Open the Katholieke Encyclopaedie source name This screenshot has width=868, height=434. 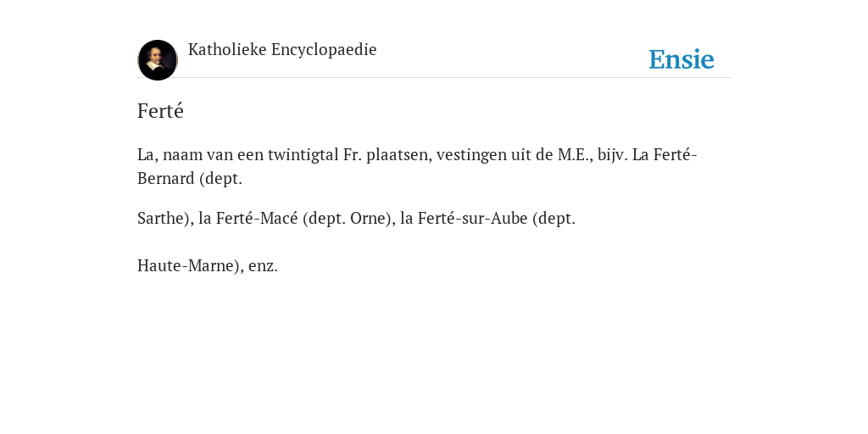point(282,50)
